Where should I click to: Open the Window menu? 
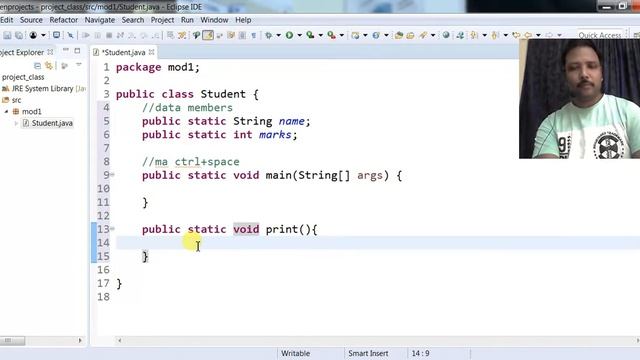214,20
